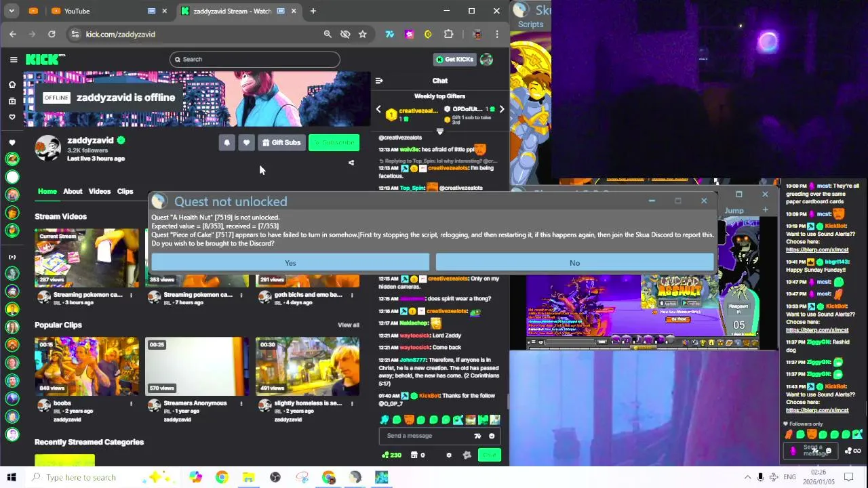The width and height of the screenshot is (868, 488).
Task: Open the Following heart icon in sidebar
Action: pos(12,117)
